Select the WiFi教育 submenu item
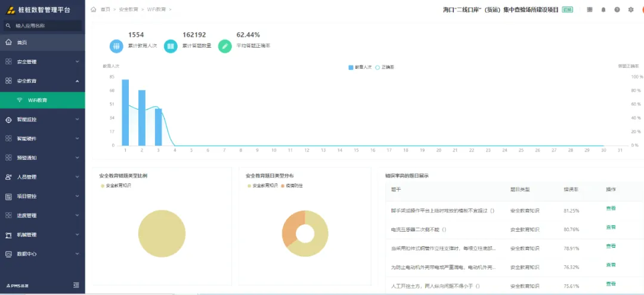This screenshot has height=295, width=644. 43,100
